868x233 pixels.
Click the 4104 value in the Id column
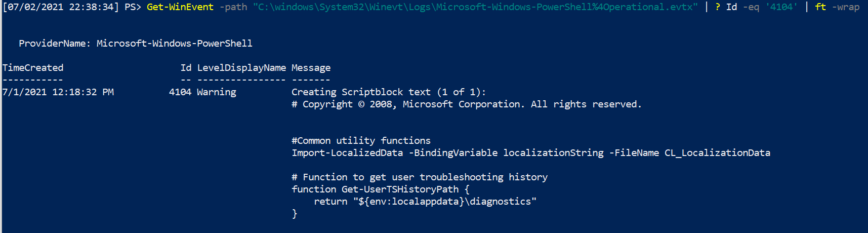pyautogui.click(x=180, y=92)
